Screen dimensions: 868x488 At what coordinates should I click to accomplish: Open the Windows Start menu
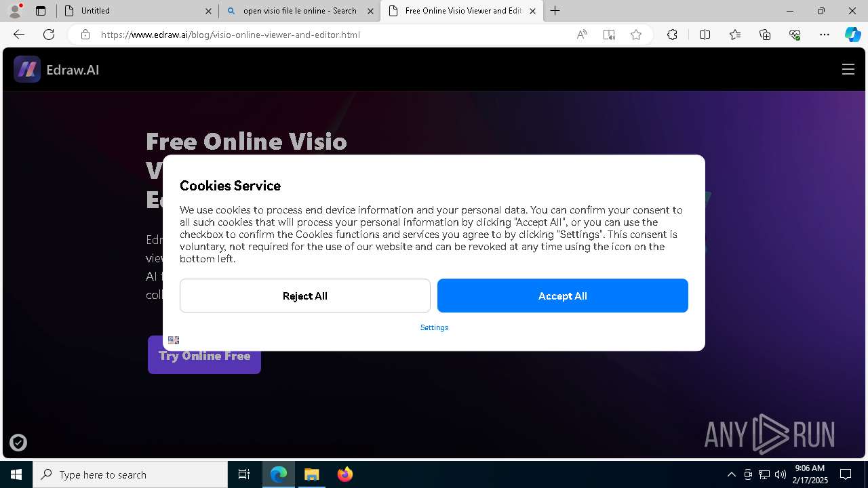coord(16,474)
